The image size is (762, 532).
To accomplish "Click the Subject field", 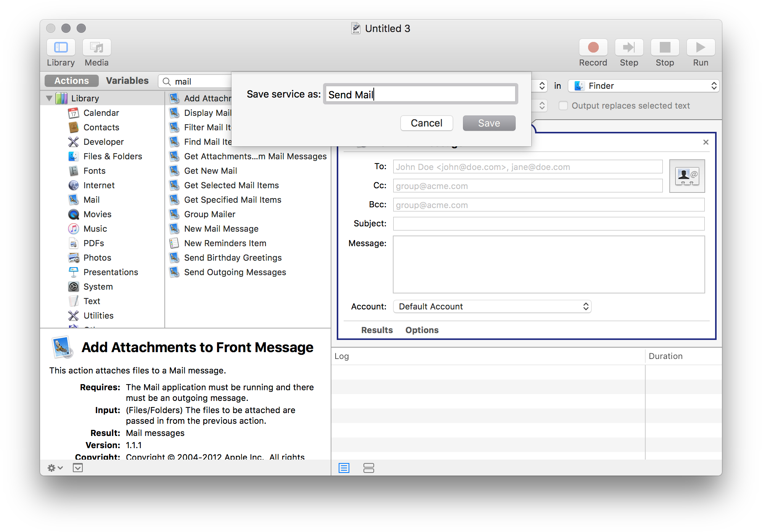I will (549, 224).
